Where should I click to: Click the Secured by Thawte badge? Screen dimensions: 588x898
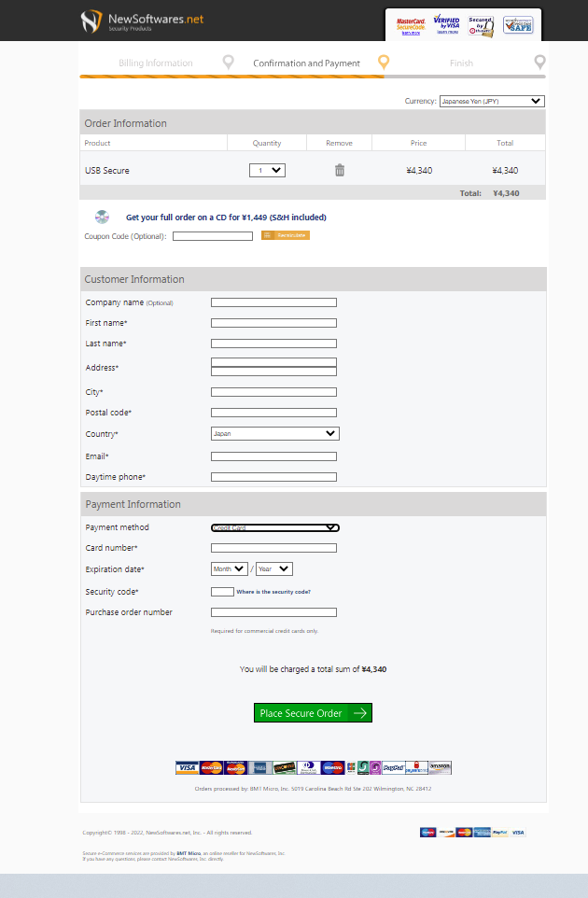click(482, 25)
